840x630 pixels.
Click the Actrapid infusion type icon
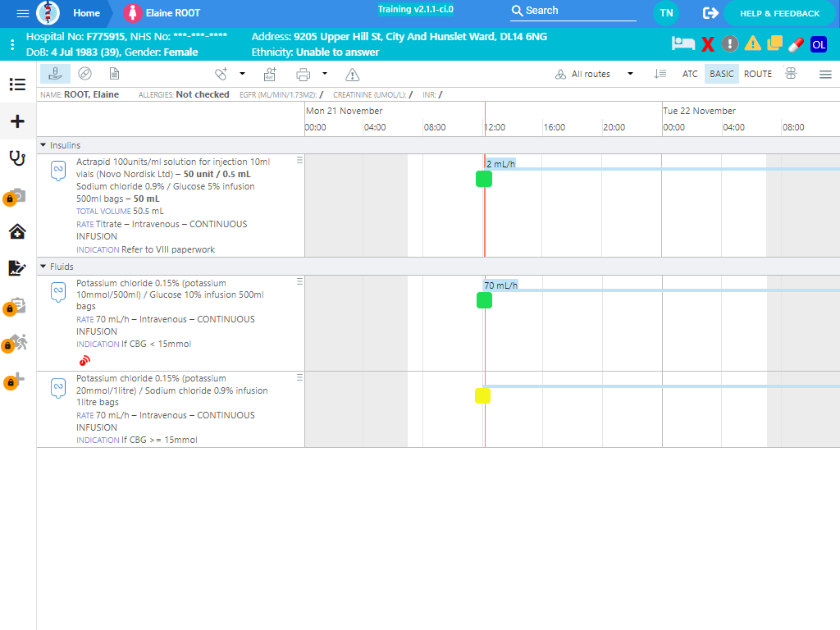[x=58, y=171]
